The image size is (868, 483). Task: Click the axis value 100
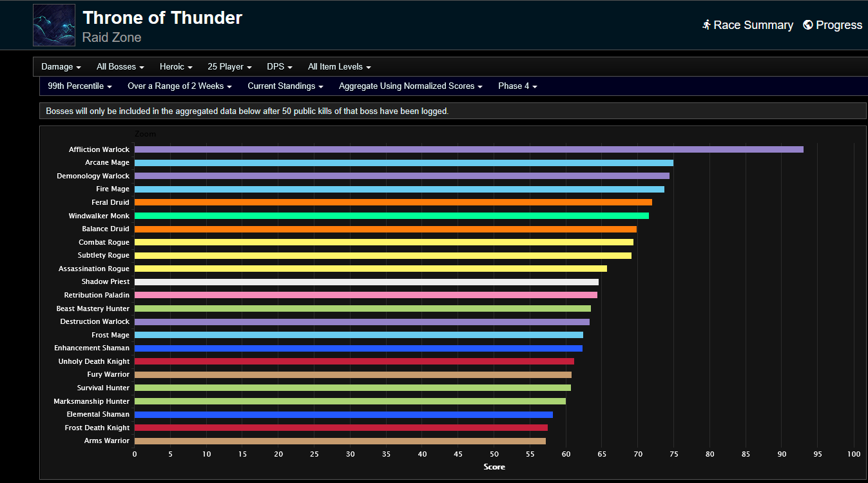click(x=854, y=454)
